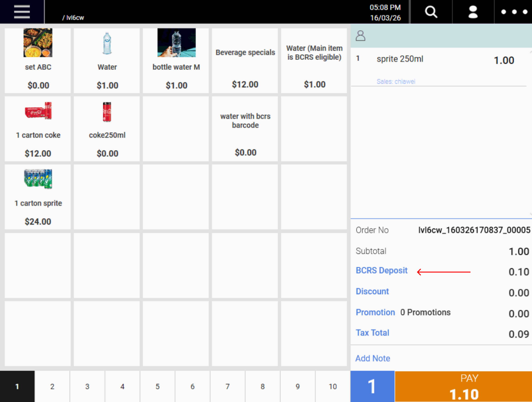The height and width of the screenshot is (402, 532).
Task: Add bottle water M item
Action: tap(176, 60)
